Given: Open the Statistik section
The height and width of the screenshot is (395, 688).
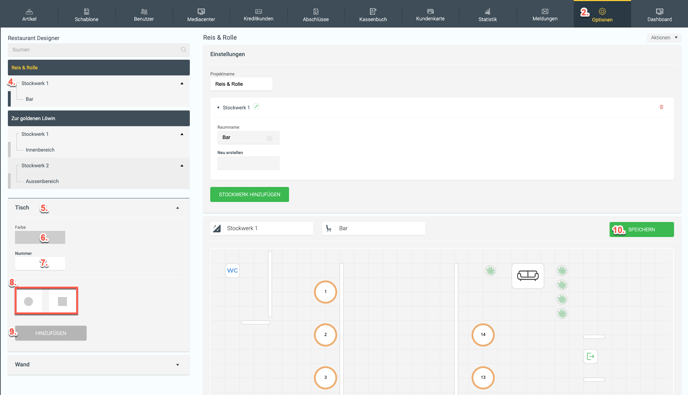Looking at the screenshot, I should click(487, 14).
